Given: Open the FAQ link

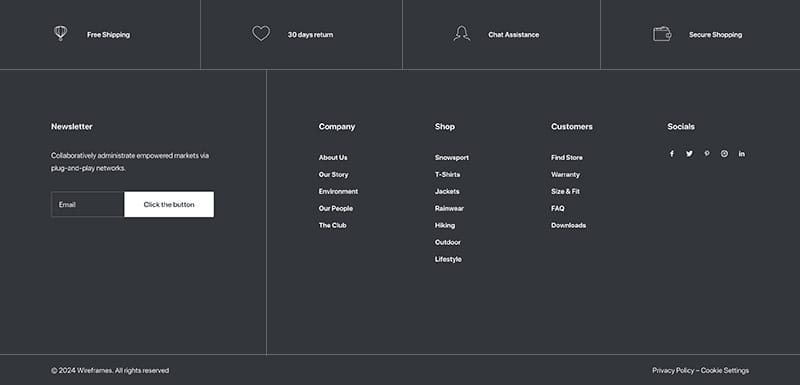Looking at the screenshot, I should 558,208.
